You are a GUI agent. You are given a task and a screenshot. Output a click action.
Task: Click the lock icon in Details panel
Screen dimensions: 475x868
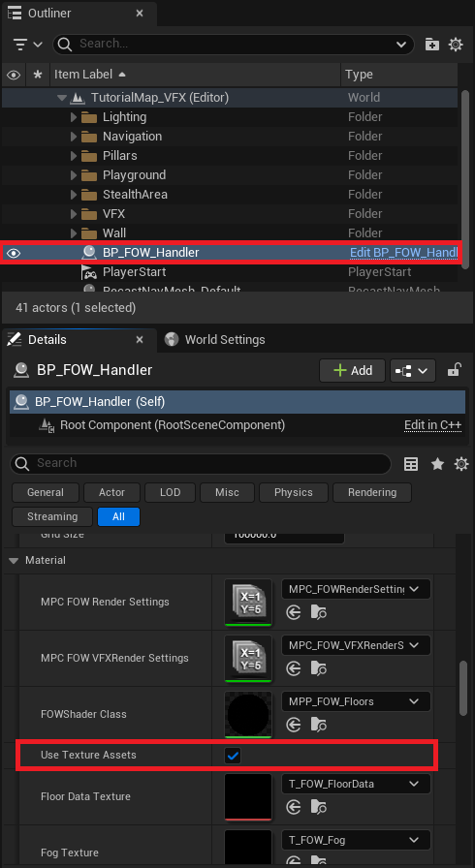(x=454, y=370)
